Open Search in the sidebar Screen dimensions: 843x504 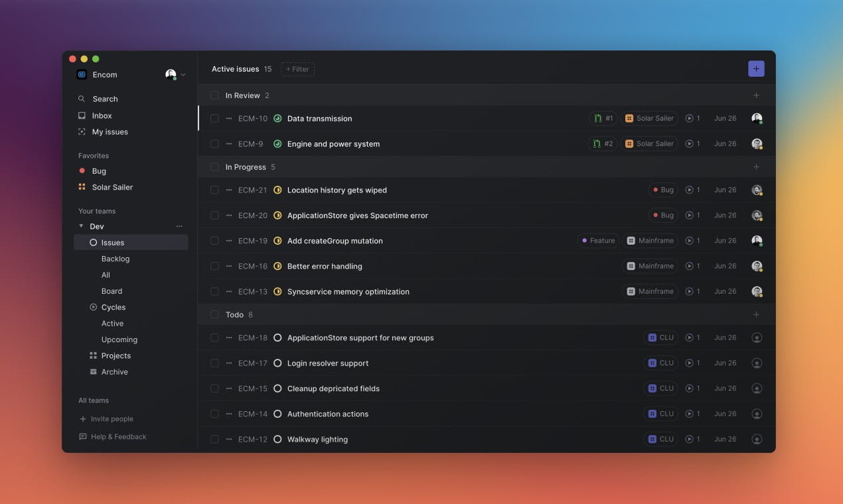[x=105, y=99]
